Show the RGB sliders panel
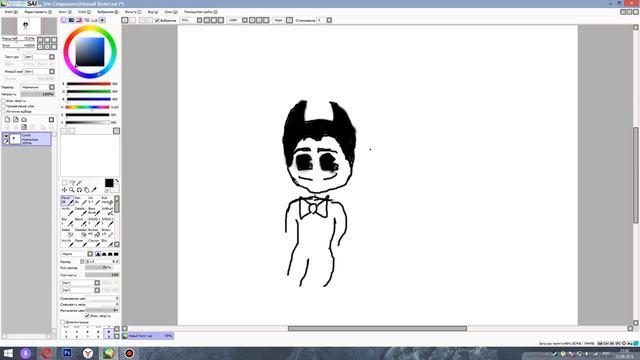This screenshot has height=360, width=640. point(71,20)
